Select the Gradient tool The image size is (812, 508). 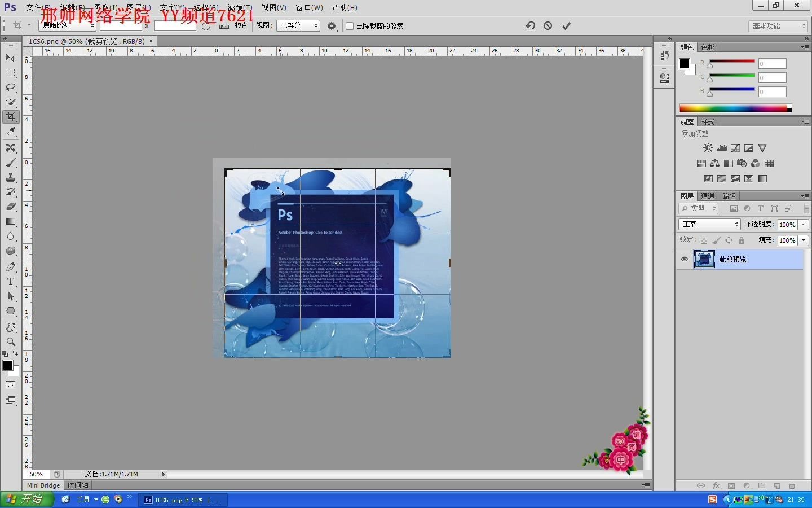[11, 221]
